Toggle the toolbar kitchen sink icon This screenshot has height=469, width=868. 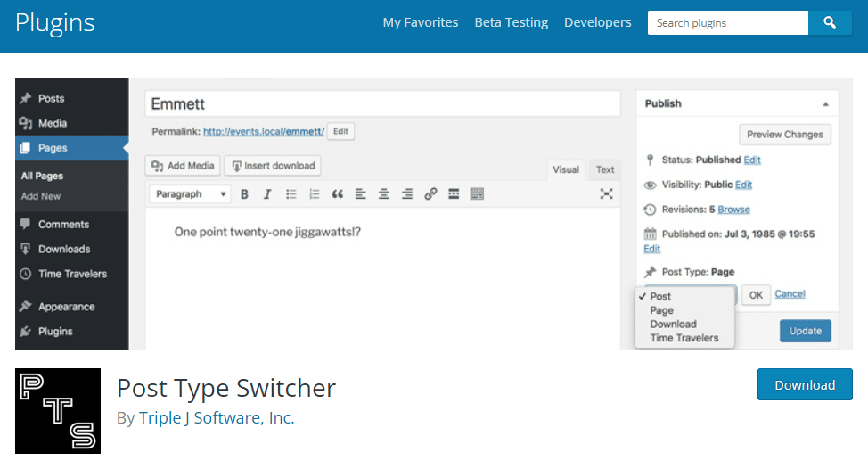pyautogui.click(x=477, y=193)
